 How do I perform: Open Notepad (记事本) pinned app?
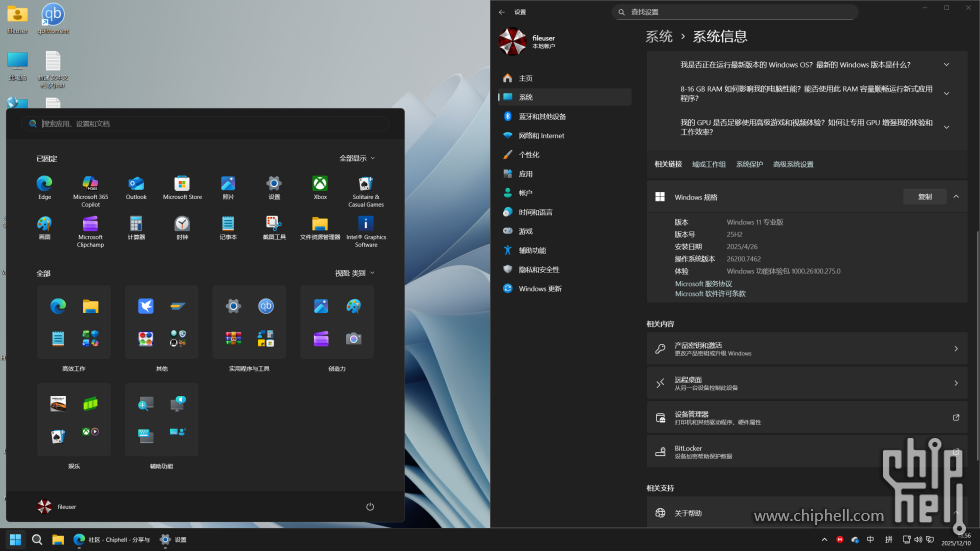228,228
